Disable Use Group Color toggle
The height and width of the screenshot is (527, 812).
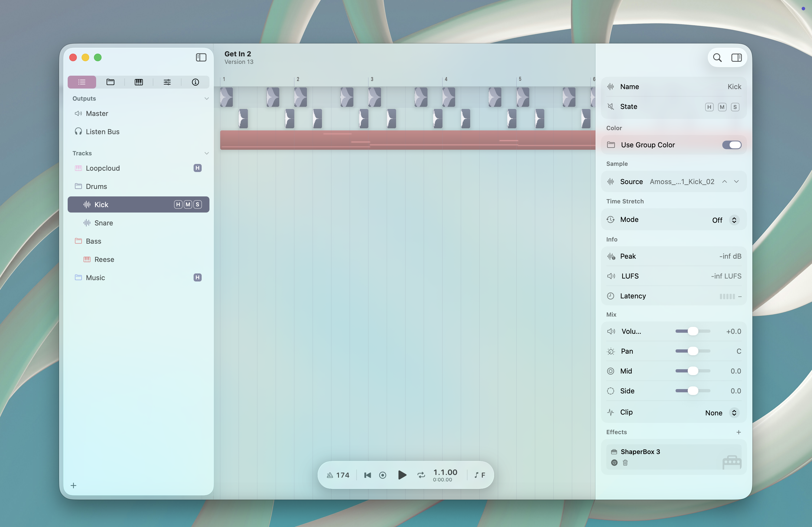click(x=731, y=145)
